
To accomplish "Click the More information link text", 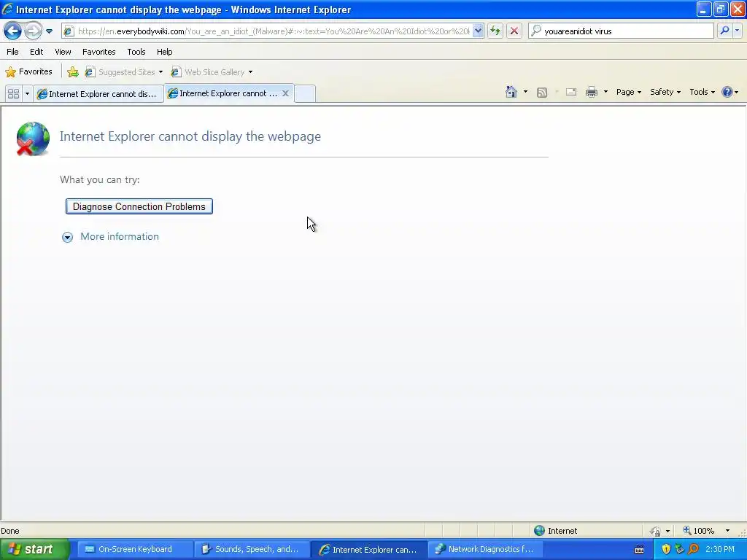I will (120, 237).
